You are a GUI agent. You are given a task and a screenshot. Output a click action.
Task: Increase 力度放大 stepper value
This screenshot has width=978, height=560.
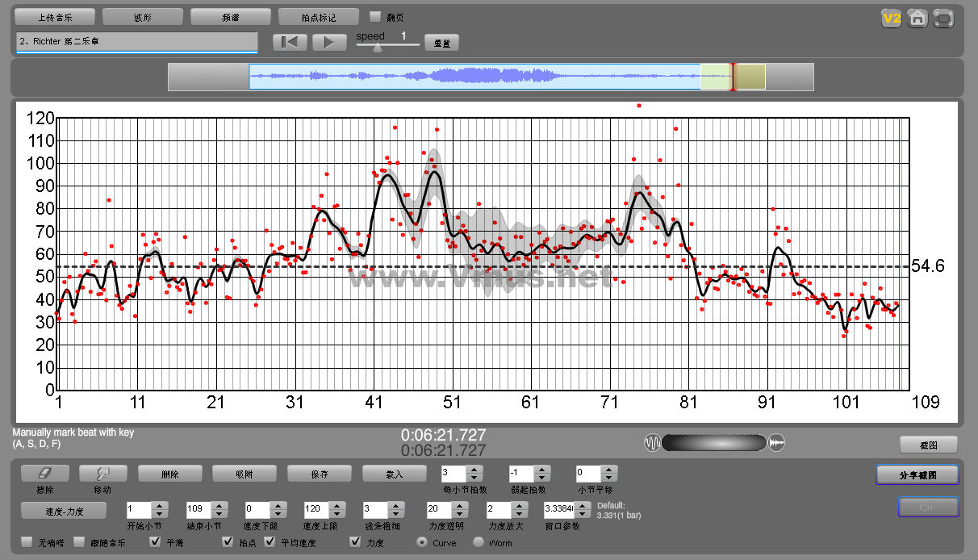pos(521,506)
